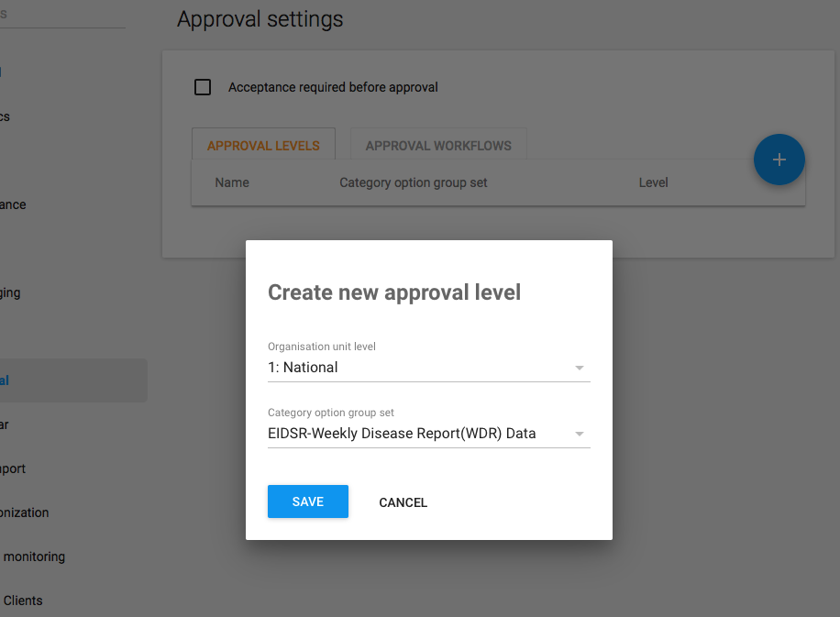Click the Name column header

click(x=232, y=182)
